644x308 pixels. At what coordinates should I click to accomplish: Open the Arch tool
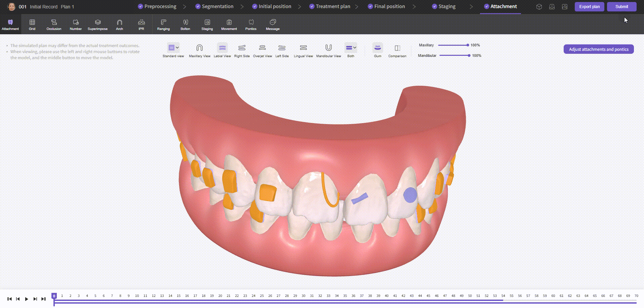pyautogui.click(x=119, y=25)
